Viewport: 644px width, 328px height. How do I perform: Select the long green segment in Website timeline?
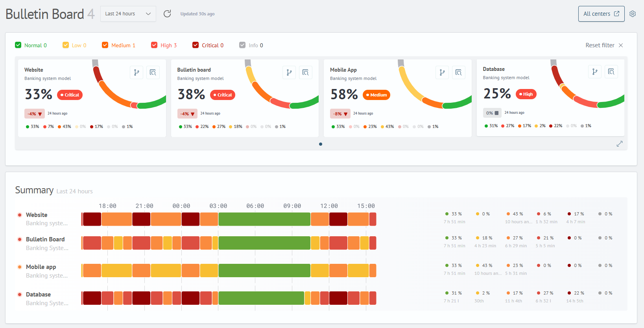[x=264, y=219]
